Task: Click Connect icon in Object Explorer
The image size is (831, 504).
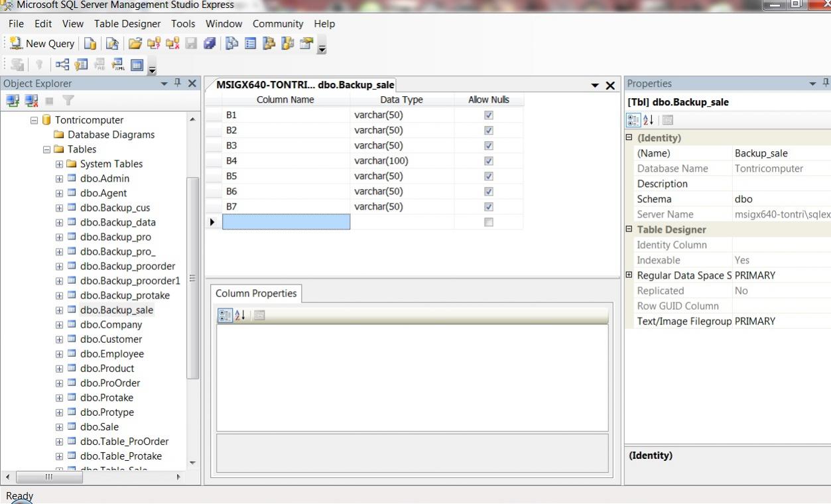Action: tap(13, 100)
